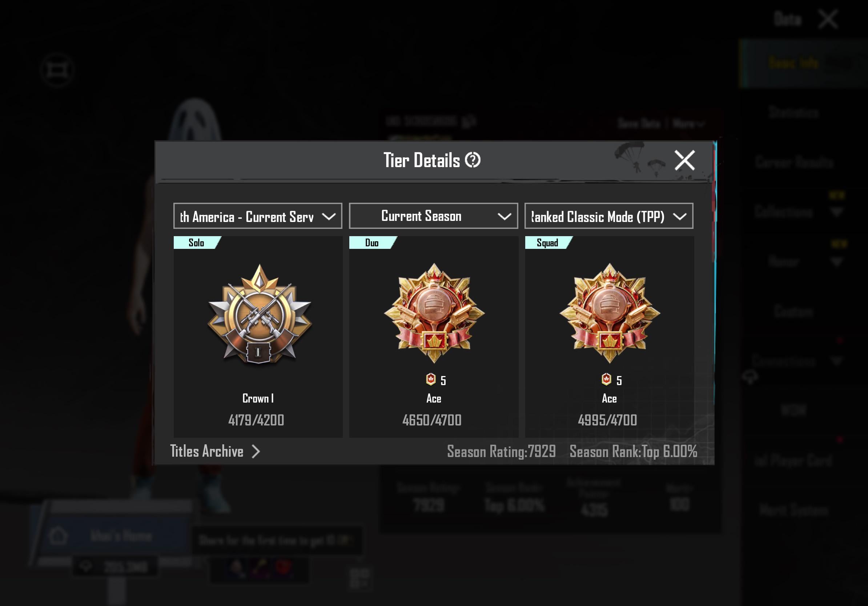Click the Duo Ace star count icon
The image size is (868, 606).
[431, 379]
